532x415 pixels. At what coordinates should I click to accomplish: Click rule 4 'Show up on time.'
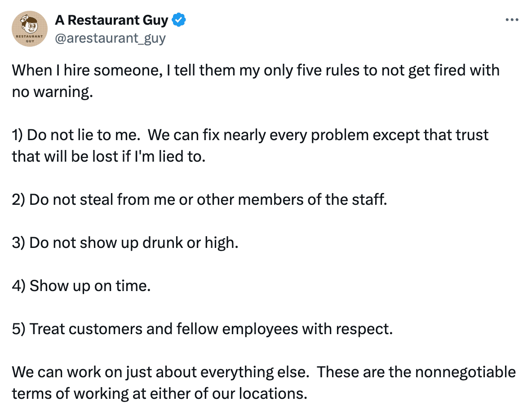81,286
